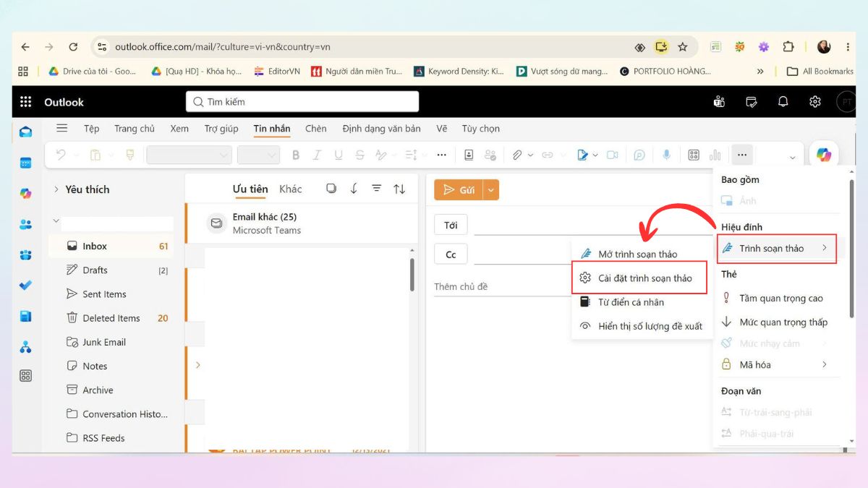
Task: Switch to Ưu tiên focused inbox tab
Action: (x=250, y=189)
